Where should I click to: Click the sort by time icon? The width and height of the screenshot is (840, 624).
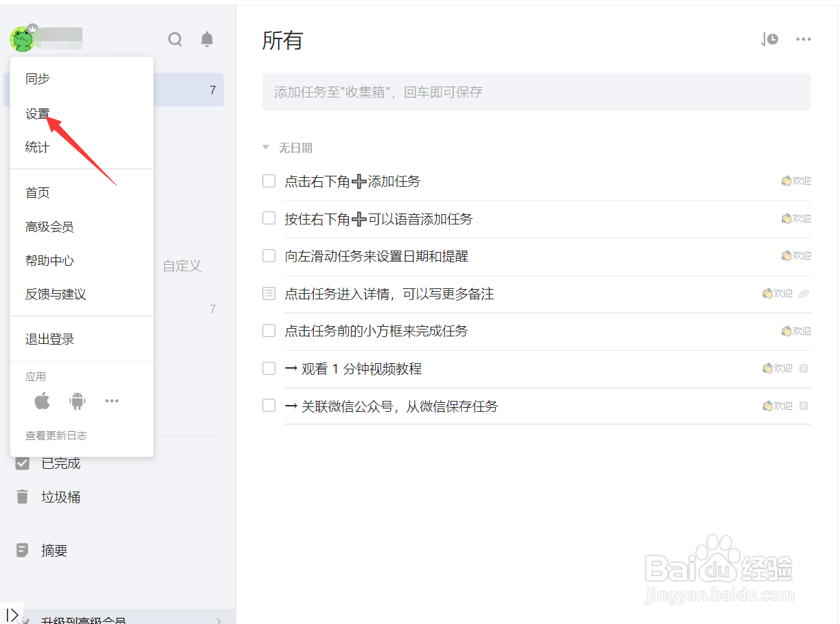pyautogui.click(x=769, y=39)
